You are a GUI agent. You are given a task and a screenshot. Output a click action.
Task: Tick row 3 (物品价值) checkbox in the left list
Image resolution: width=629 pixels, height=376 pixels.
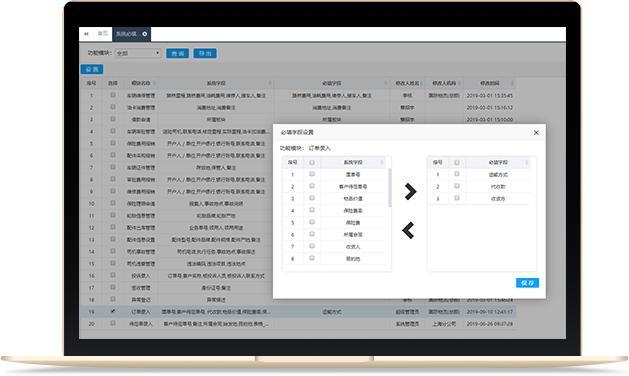[x=312, y=198]
